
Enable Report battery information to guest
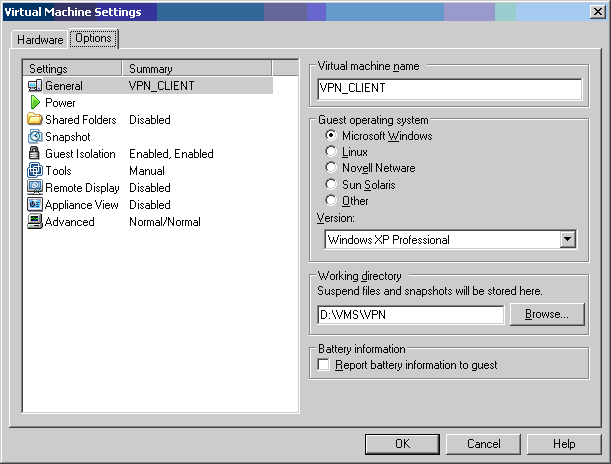point(323,366)
